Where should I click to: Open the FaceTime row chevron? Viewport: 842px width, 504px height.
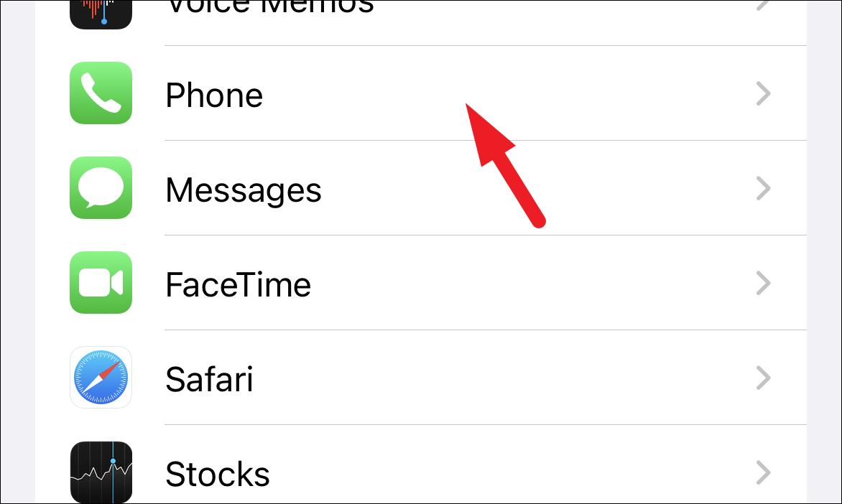pyautogui.click(x=763, y=284)
